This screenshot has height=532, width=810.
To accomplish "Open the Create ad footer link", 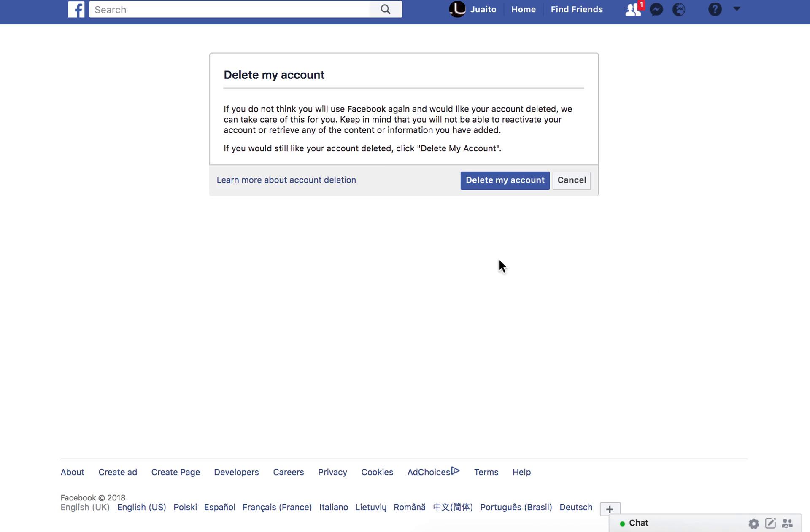I will 118,472.
